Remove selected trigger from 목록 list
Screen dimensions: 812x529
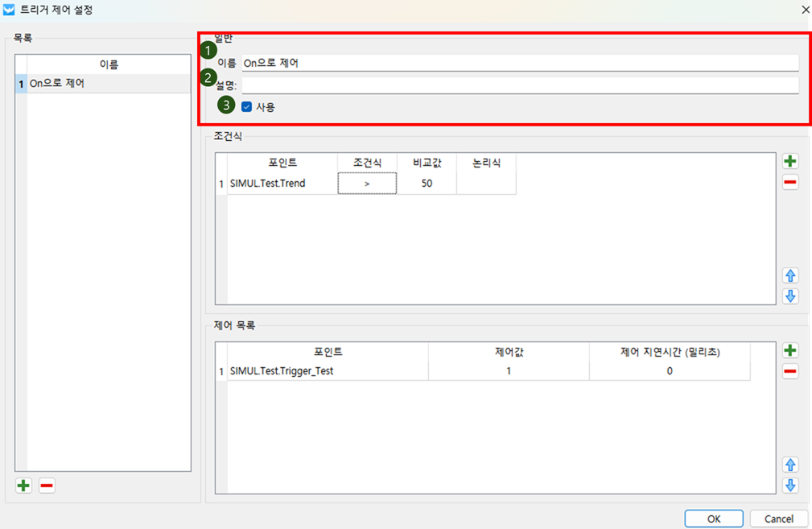pos(47,486)
